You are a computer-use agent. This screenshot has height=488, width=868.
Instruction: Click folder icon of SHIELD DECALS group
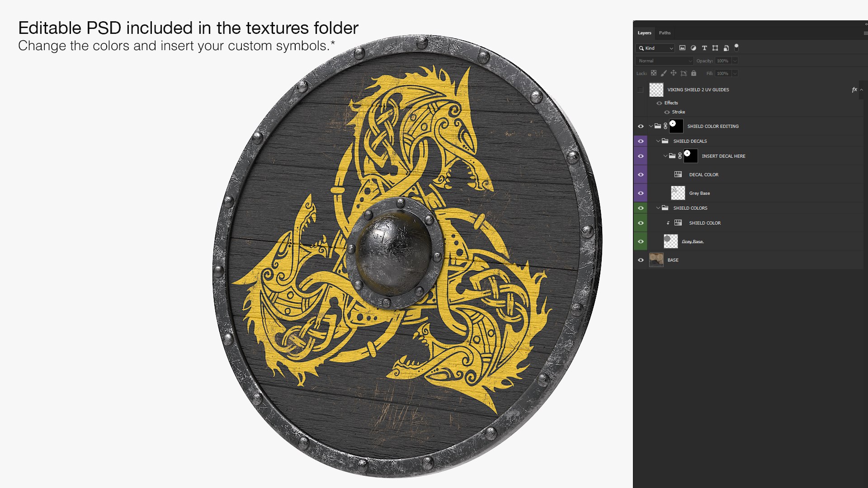pos(665,141)
